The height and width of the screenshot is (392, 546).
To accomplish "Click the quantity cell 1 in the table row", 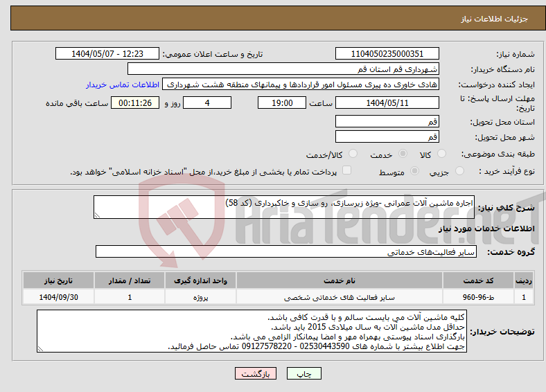I will (x=130, y=297).
